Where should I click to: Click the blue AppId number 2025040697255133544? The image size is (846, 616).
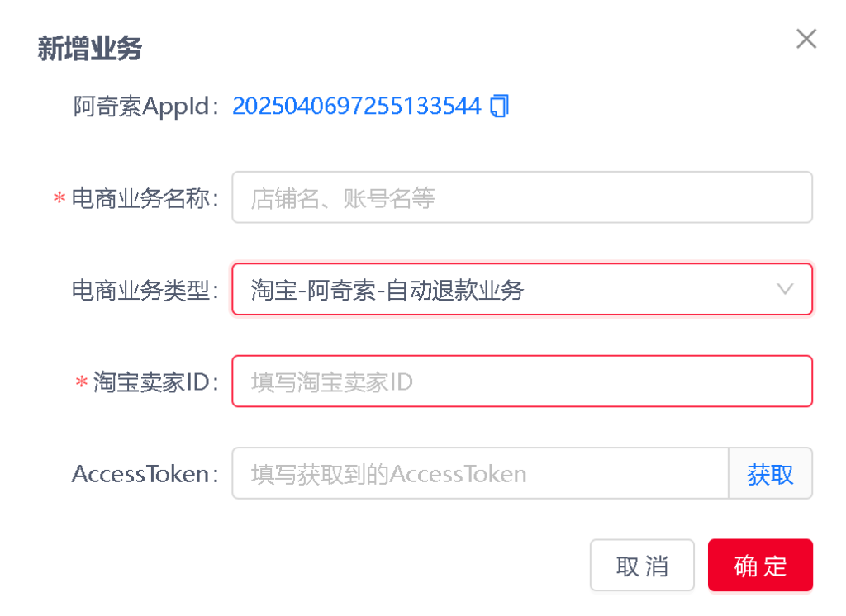[x=356, y=107]
